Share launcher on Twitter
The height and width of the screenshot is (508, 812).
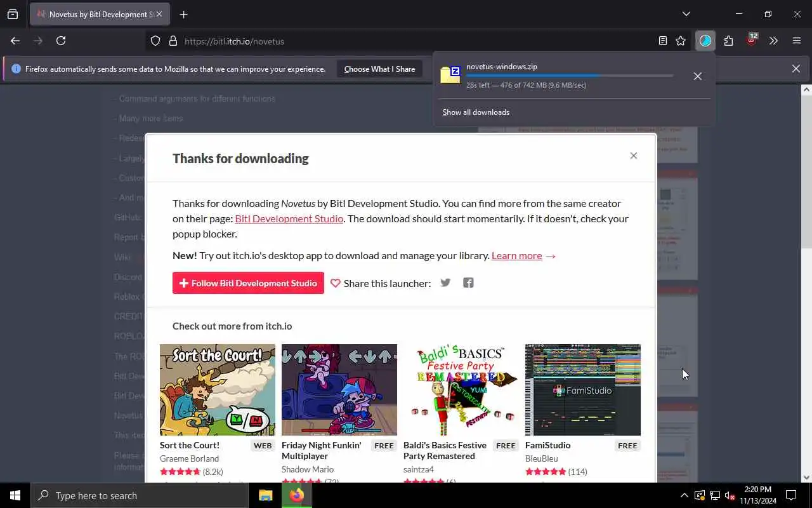click(x=445, y=283)
